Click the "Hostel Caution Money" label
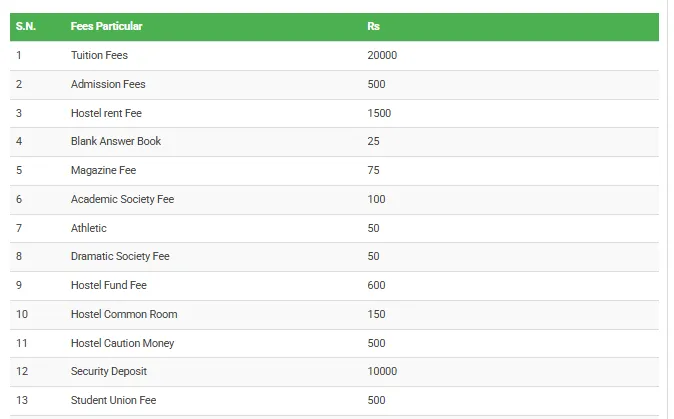 [x=122, y=343]
